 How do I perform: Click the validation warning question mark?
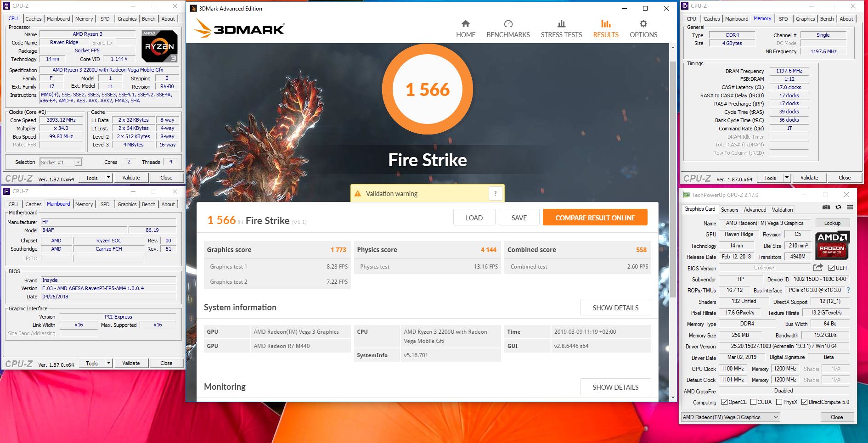coord(495,193)
